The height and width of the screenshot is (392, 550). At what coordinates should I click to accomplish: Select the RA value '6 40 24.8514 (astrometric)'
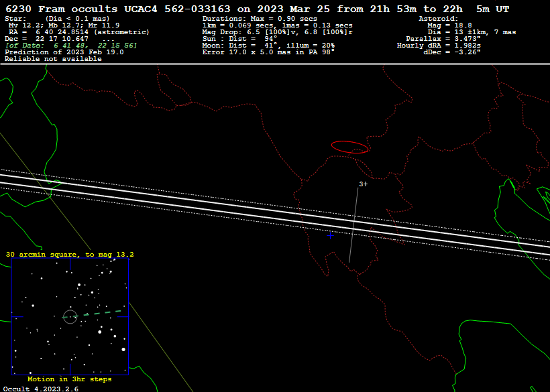[x=93, y=32]
